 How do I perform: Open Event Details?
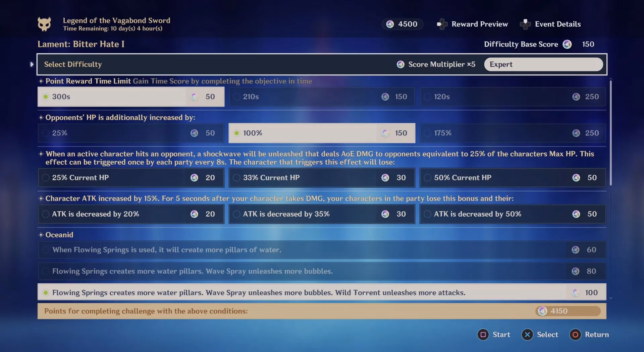pos(557,24)
